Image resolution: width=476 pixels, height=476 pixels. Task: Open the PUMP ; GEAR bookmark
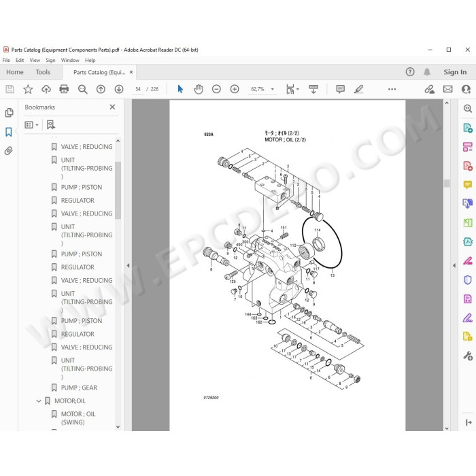(79, 388)
